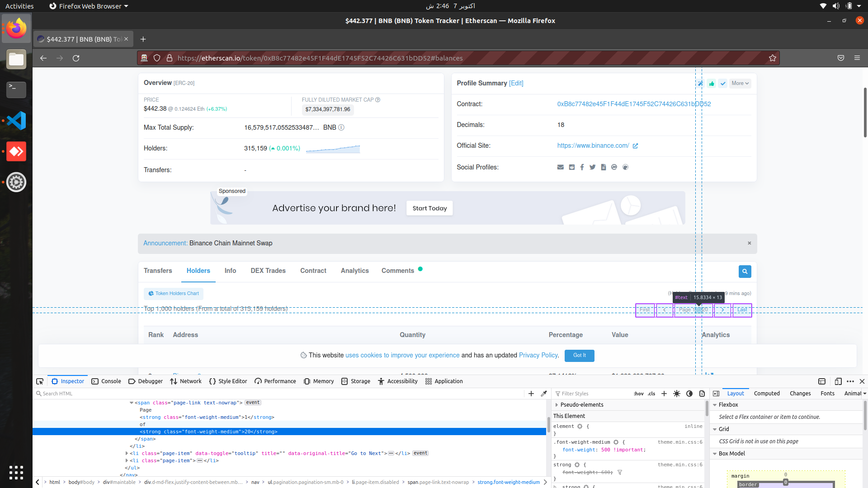The image size is (868, 488).
Task: Open the Facebook social profile icon
Action: click(x=582, y=167)
